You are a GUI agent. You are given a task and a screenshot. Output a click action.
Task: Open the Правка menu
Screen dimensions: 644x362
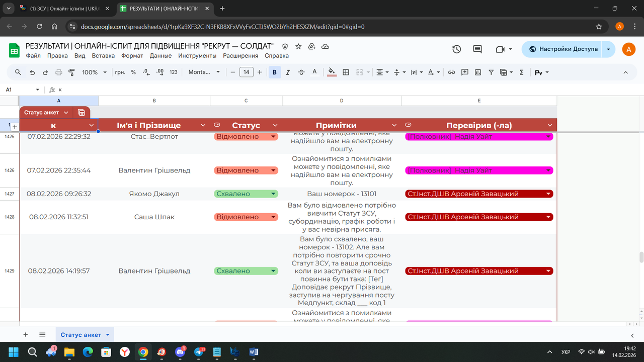coord(57,56)
